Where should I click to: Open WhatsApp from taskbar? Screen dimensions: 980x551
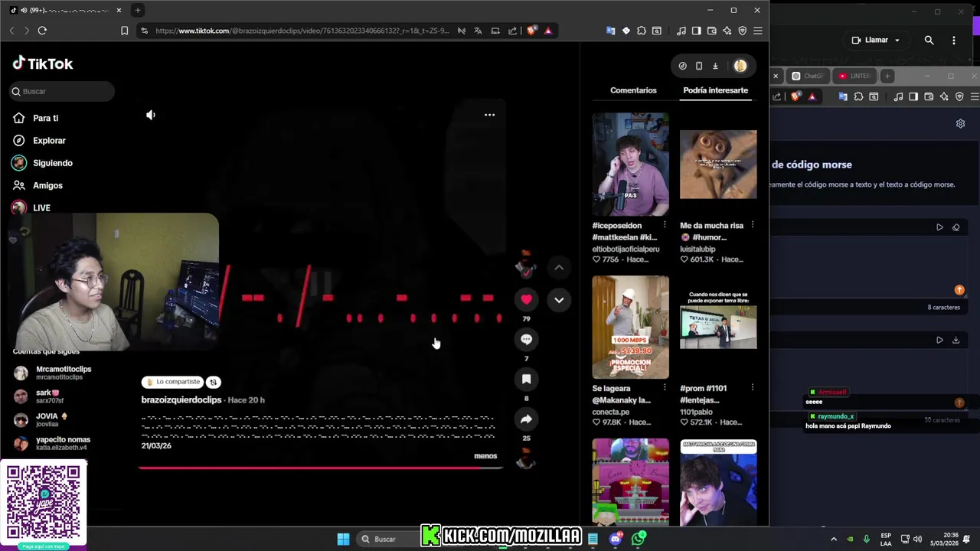point(639,539)
